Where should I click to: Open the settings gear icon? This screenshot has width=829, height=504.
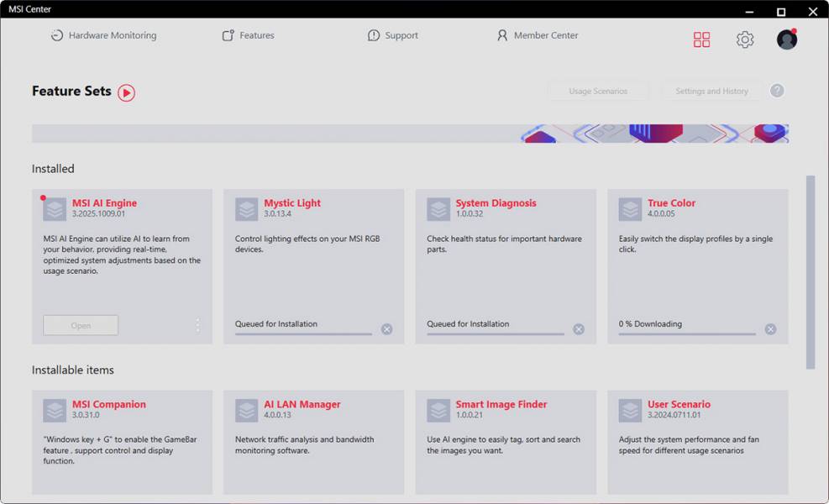(x=745, y=39)
